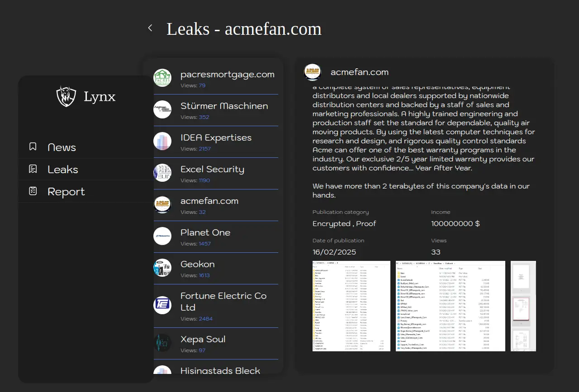
Task: Click the acmefan.com logo in the detail header
Action: point(312,72)
